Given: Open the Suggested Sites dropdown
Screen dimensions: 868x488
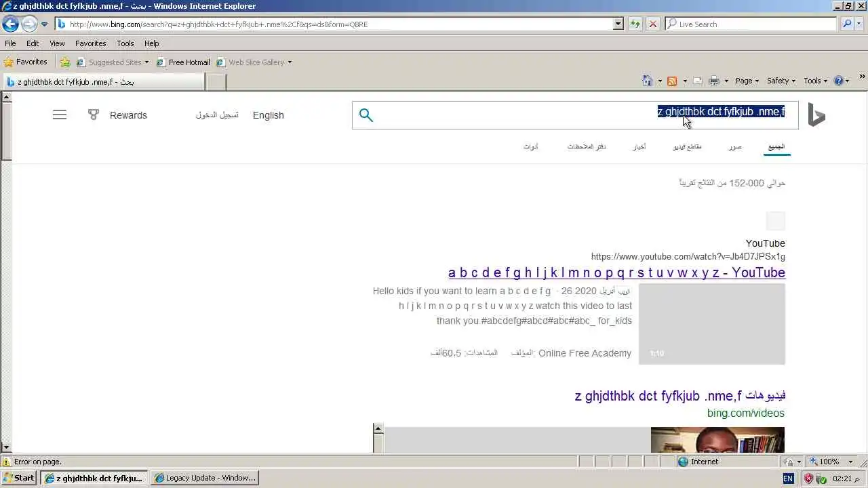Looking at the screenshot, I should 113,62.
